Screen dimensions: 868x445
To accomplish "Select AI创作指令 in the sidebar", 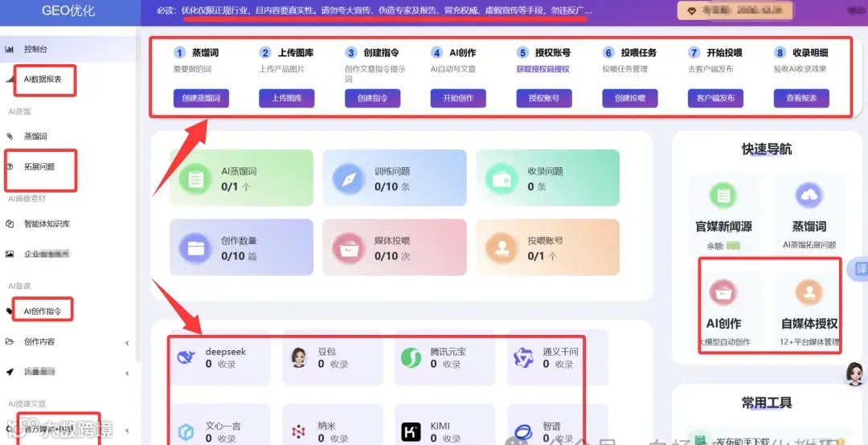I will (42, 311).
